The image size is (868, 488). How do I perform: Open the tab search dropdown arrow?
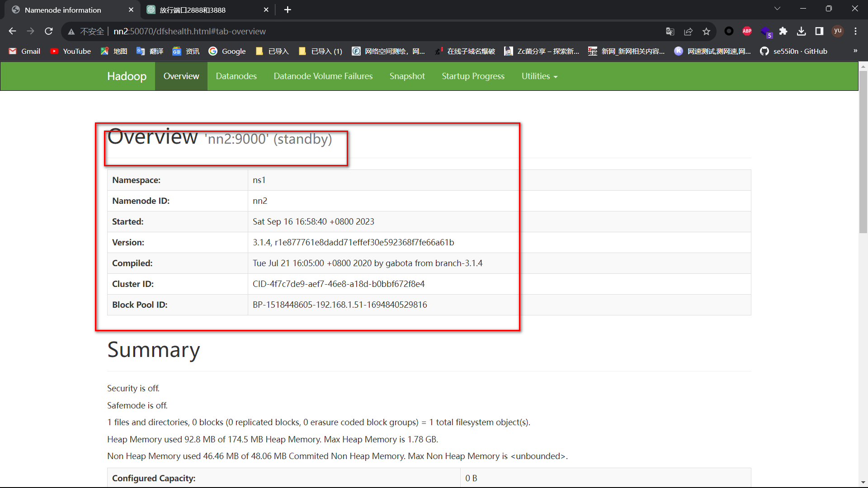[x=777, y=9]
